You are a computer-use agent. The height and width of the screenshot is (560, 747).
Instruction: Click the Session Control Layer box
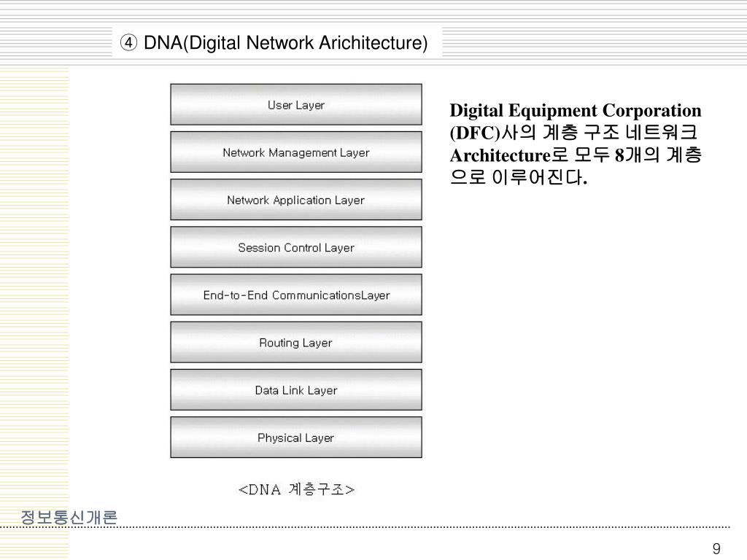(296, 248)
